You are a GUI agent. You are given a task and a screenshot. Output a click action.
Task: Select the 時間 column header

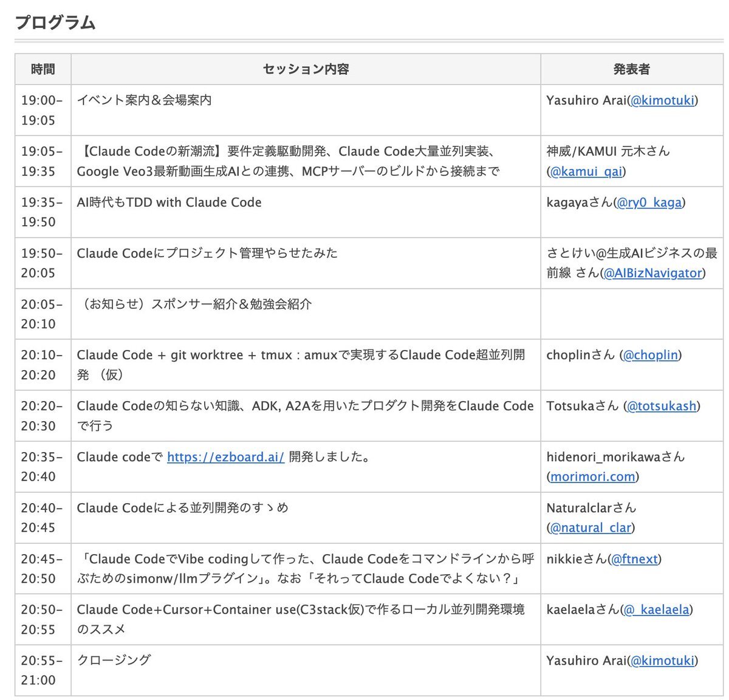(43, 69)
